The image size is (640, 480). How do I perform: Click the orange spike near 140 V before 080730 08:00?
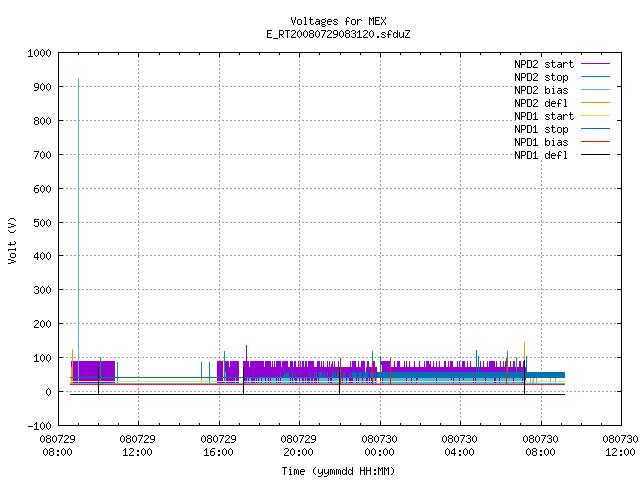tap(524, 351)
